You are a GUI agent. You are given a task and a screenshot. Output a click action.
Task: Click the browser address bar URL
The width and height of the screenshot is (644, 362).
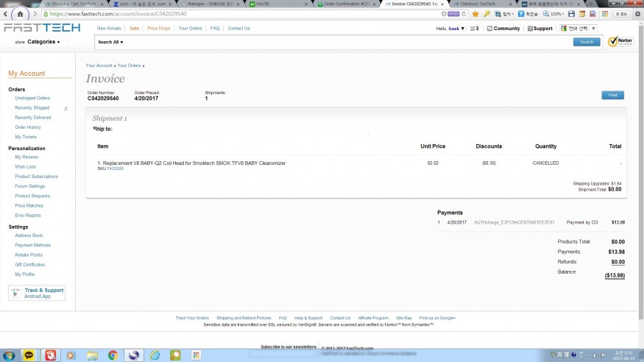[118, 14]
